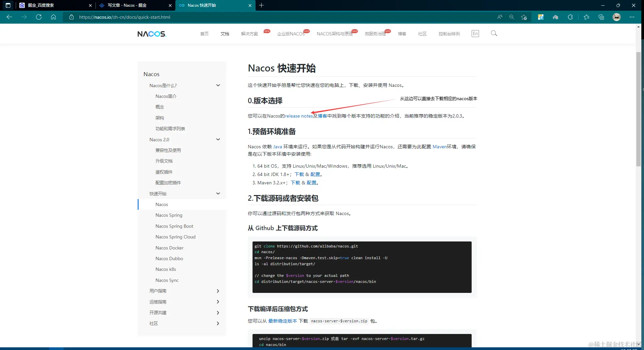The width and height of the screenshot is (644, 350).
Task: Open 社区 in the top navigation
Action: [x=422, y=34]
